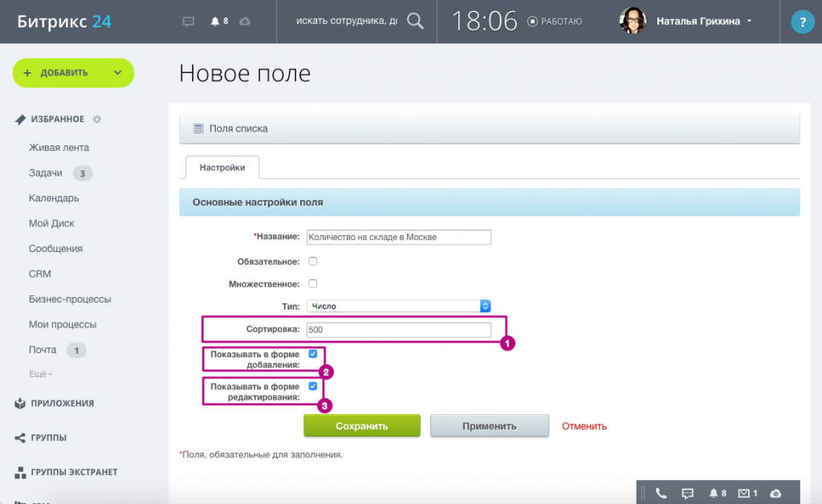Click the gear icon next to Избранное
This screenshot has height=504, width=822.
[97, 120]
